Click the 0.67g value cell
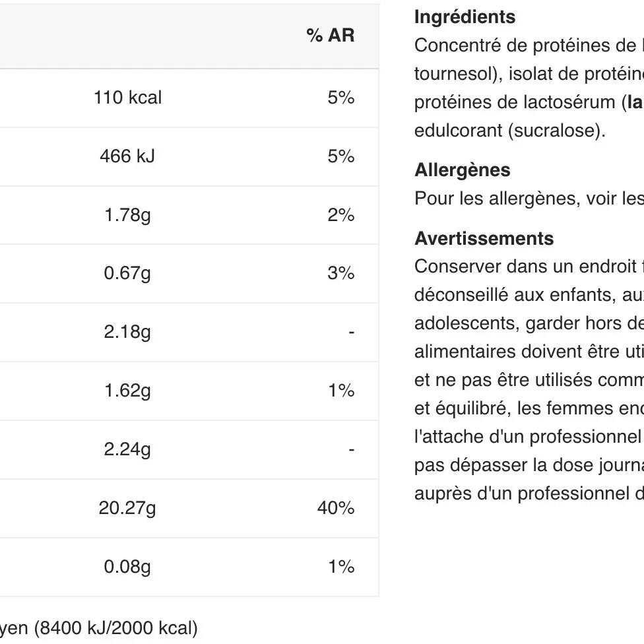This screenshot has width=644, height=644. [x=127, y=273]
